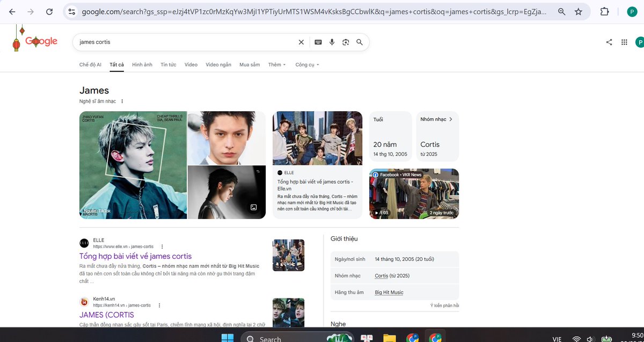Open the Google account avatar below the toolbar
The height and width of the screenshot is (342, 644).
pyautogui.click(x=640, y=42)
